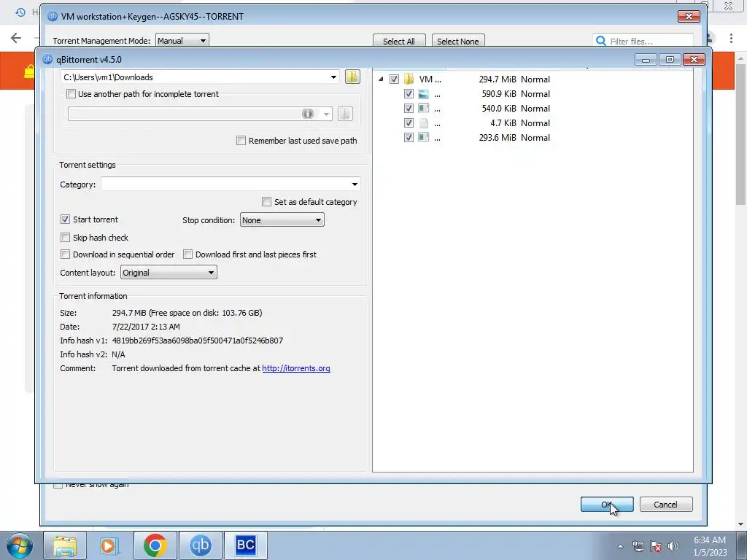The image size is (747, 560).
Task: Click the disabled incomplete-path browse icon
Action: tap(345, 113)
